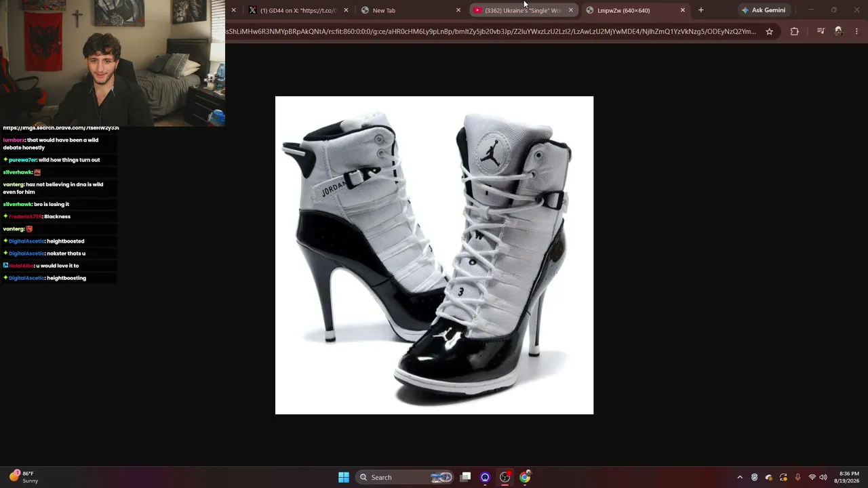Click the microphone tray icon

click(x=797, y=477)
